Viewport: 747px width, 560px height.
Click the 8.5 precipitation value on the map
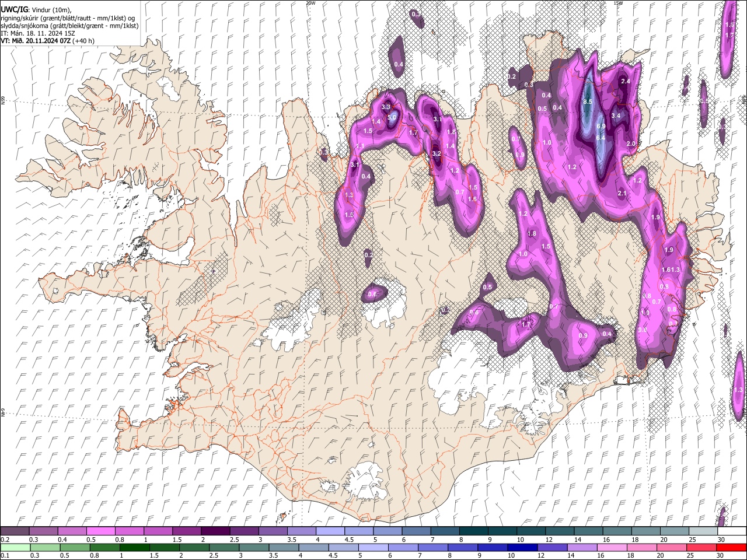tap(588, 101)
